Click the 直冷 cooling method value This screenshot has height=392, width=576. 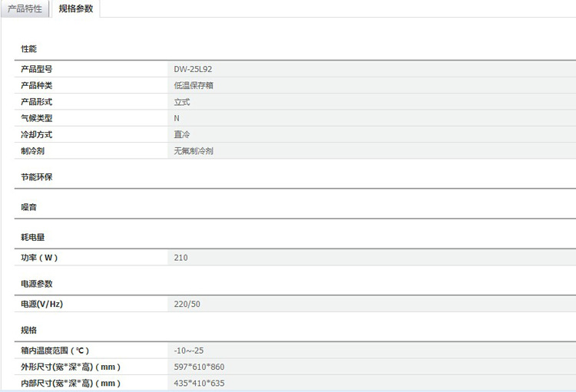click(x=181, y=134)
